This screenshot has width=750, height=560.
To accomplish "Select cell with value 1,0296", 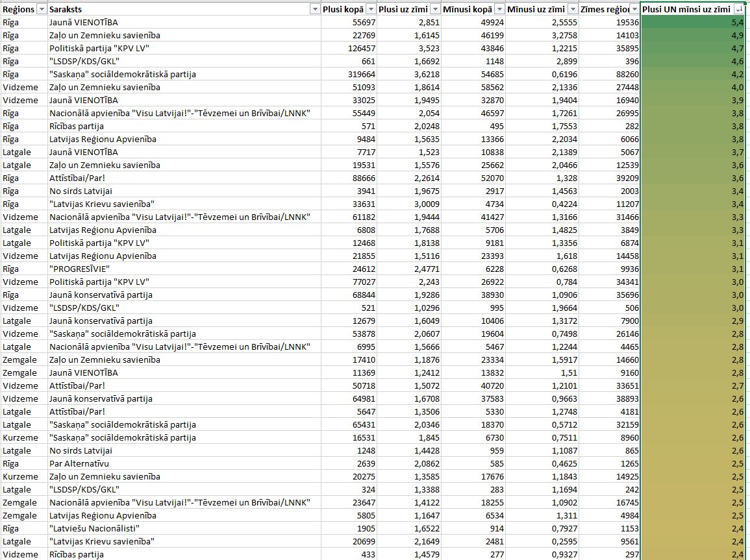I will click(409, 308).
